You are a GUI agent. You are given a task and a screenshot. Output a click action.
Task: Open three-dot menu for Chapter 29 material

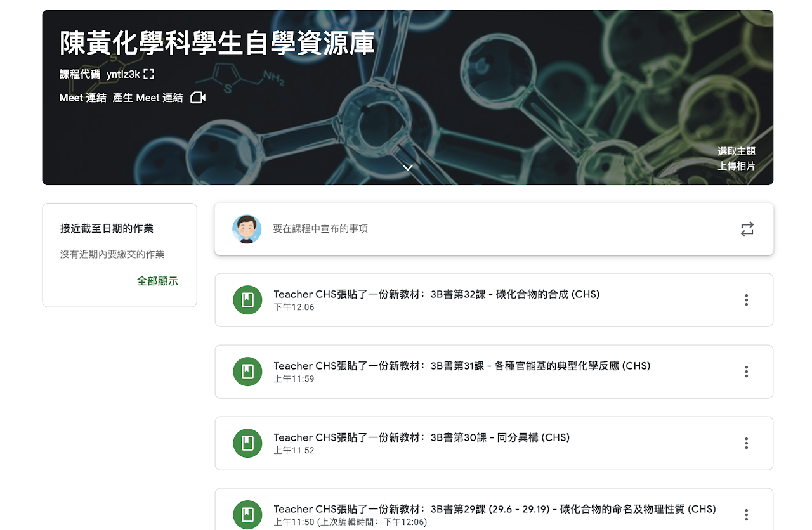747,514
